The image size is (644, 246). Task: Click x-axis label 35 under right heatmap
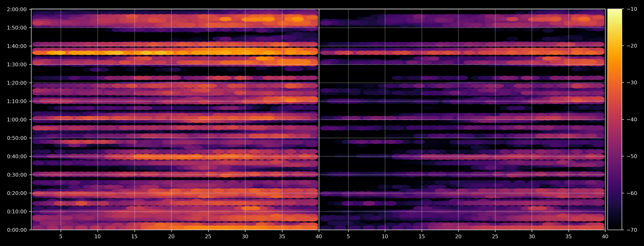coord(568,236)
